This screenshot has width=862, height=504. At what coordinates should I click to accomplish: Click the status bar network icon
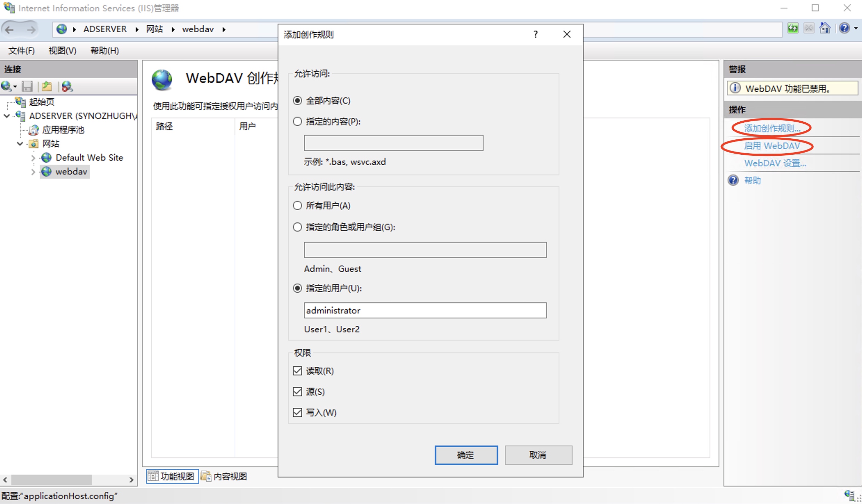point(850,495)
